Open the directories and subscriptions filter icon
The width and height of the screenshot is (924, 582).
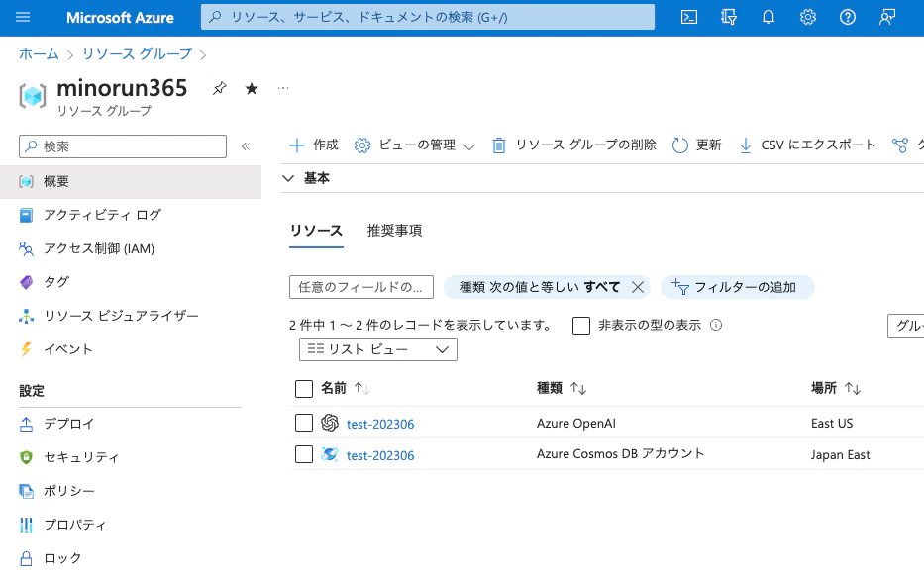[729, 17]
